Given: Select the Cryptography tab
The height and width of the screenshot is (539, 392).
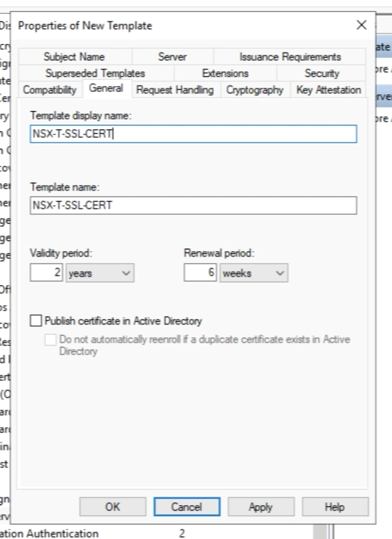Looking at the screenshot, I should coord(254,90).
